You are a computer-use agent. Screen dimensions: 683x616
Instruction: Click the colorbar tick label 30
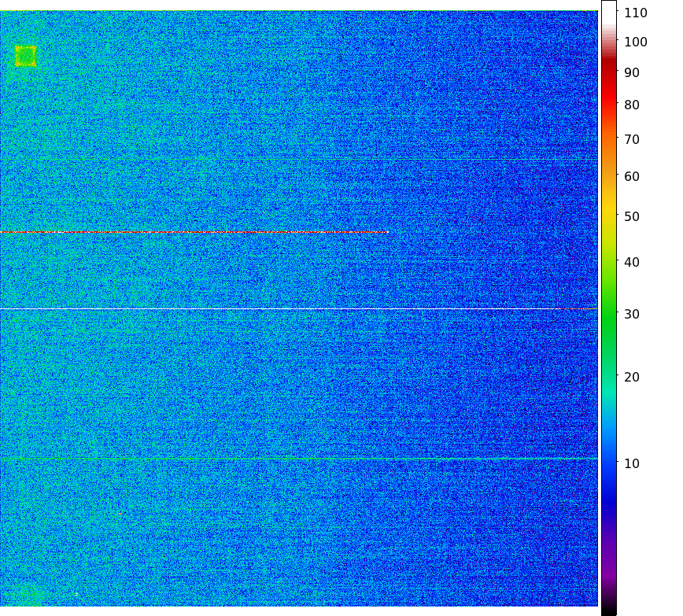(632, 314)
